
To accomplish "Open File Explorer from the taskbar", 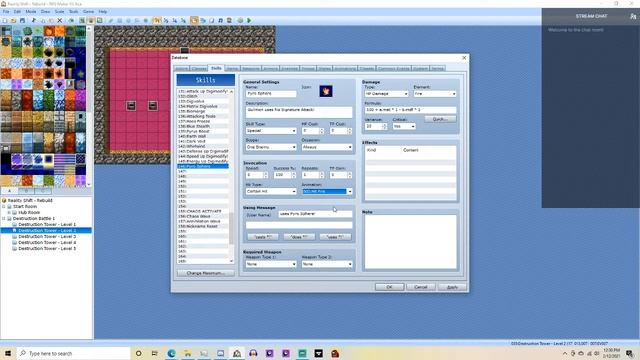I will (x=187, y=353).
